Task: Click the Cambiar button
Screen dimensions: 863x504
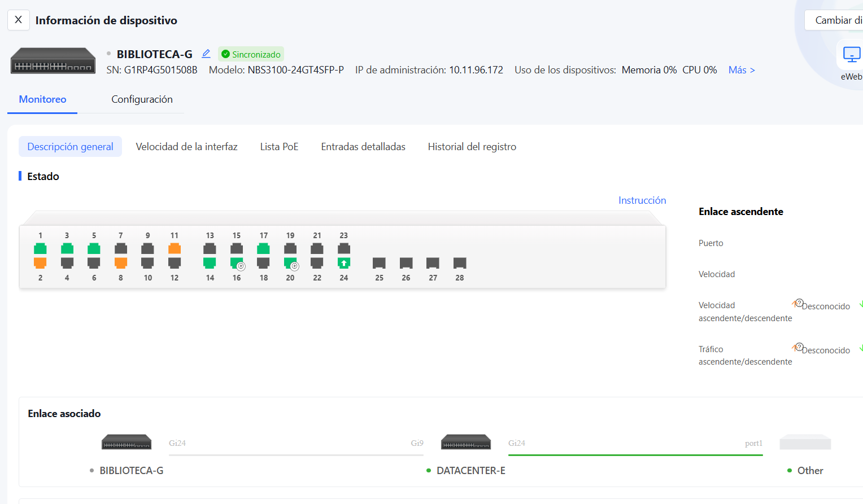Action: click(x=834, y=20)
